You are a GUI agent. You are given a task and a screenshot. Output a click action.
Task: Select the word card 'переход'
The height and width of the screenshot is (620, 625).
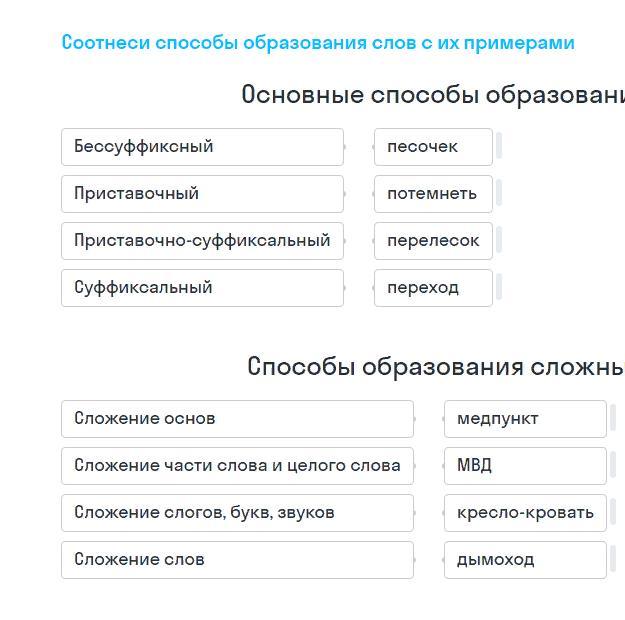pyautogui.click(x=433, y=288)
